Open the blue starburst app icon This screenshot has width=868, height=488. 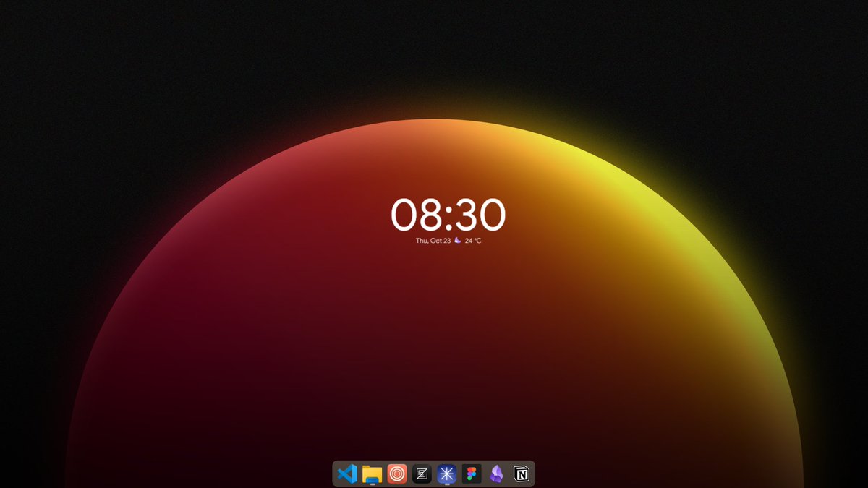447,474
